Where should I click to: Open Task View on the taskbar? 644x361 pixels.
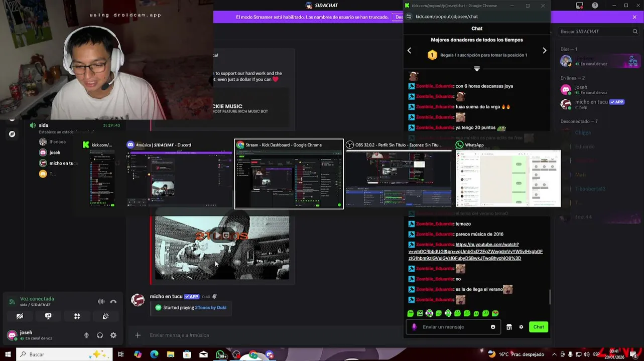tap(121, 354)
